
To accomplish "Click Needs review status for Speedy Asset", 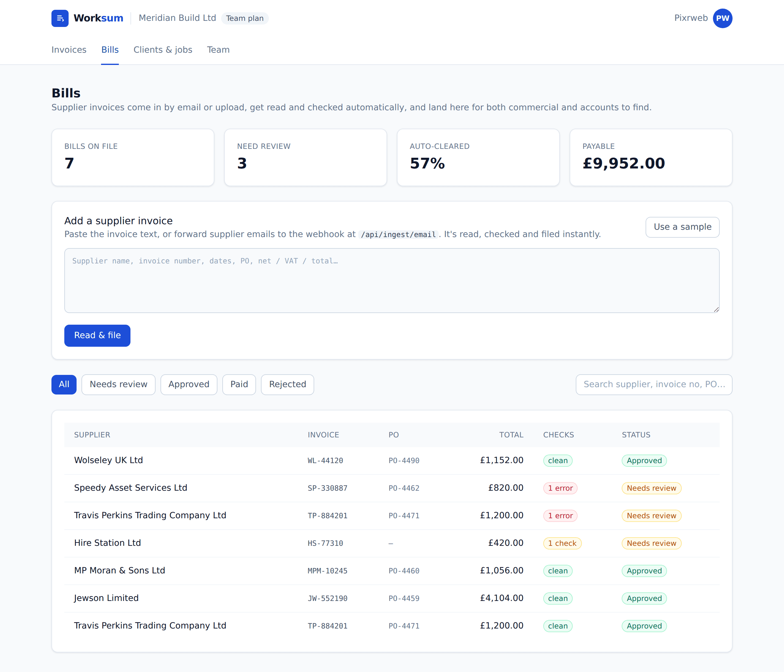I will 652,489.
